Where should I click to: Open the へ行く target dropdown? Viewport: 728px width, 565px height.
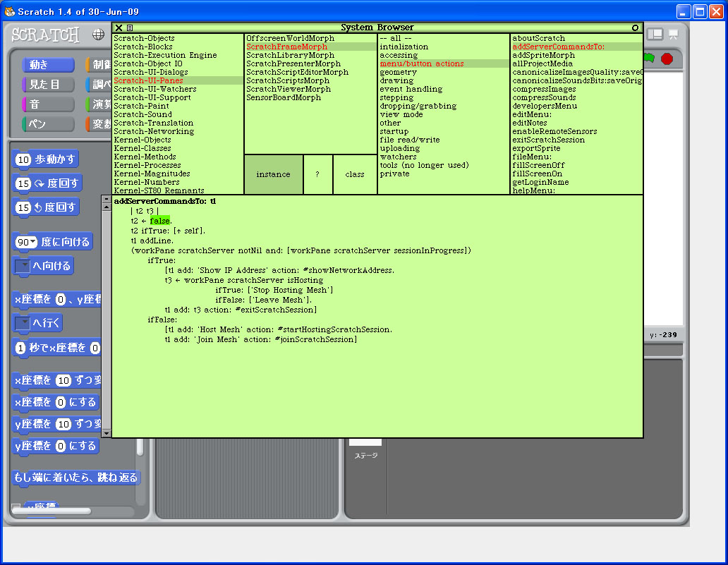(23, 322)
